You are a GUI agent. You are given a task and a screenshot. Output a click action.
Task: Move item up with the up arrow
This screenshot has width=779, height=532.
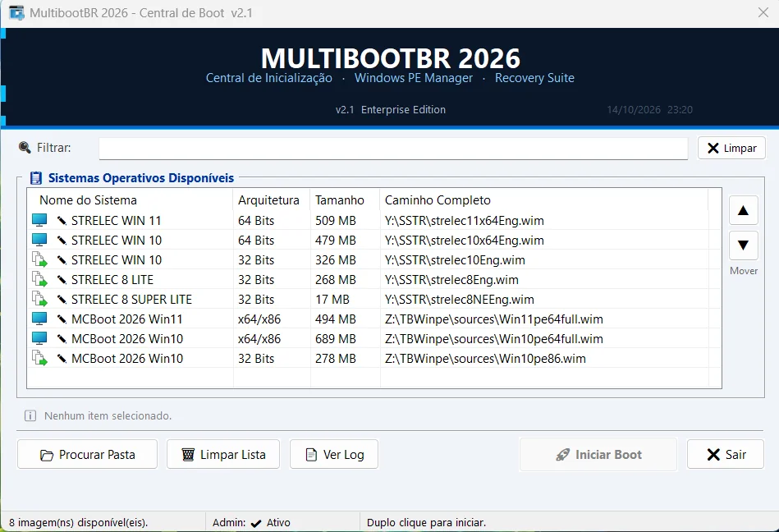(x=743, y=211)
